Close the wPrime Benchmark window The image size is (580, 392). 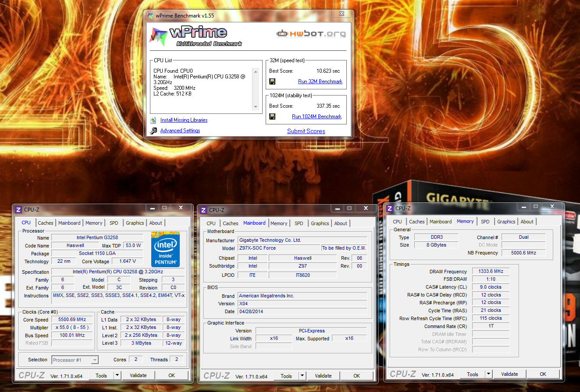[342, 14]
